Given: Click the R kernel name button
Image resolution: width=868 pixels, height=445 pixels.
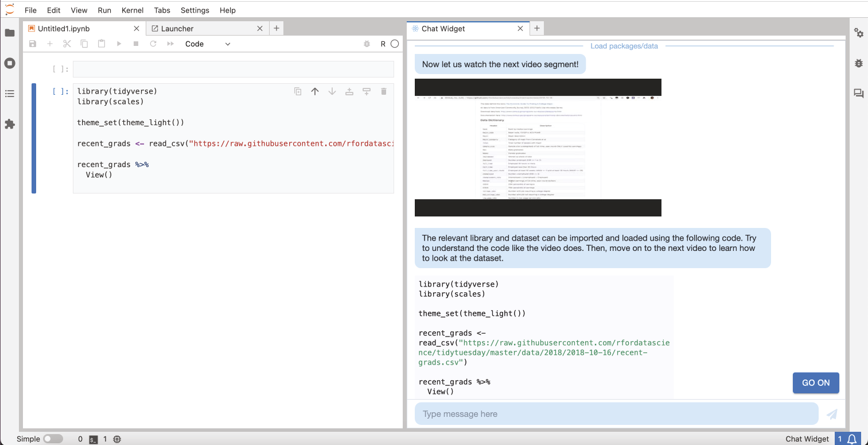Looking at the screenshot, I should [383, 44].
